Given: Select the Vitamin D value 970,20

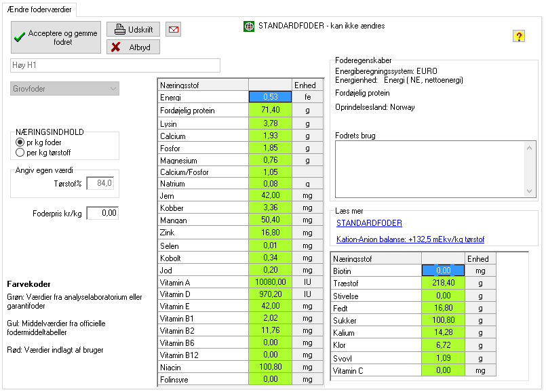Looking at the screenshot, I should coord(270,294).
